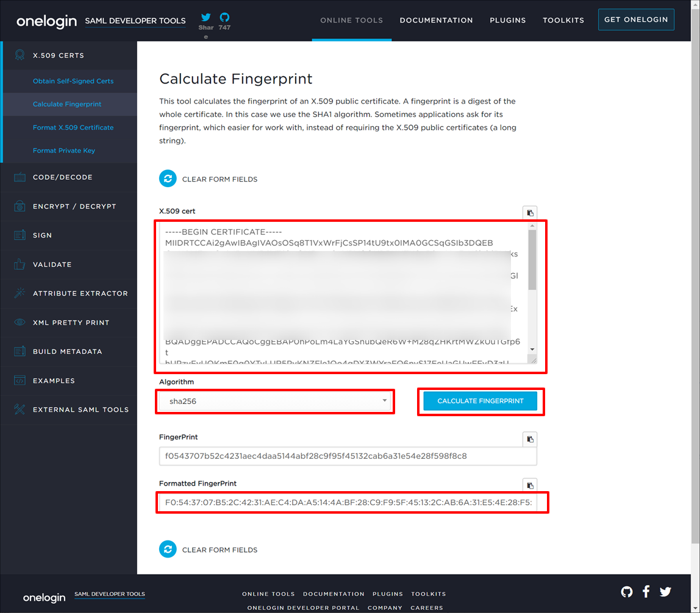Click footer SAML Developer Tools link

coord(109,594)
